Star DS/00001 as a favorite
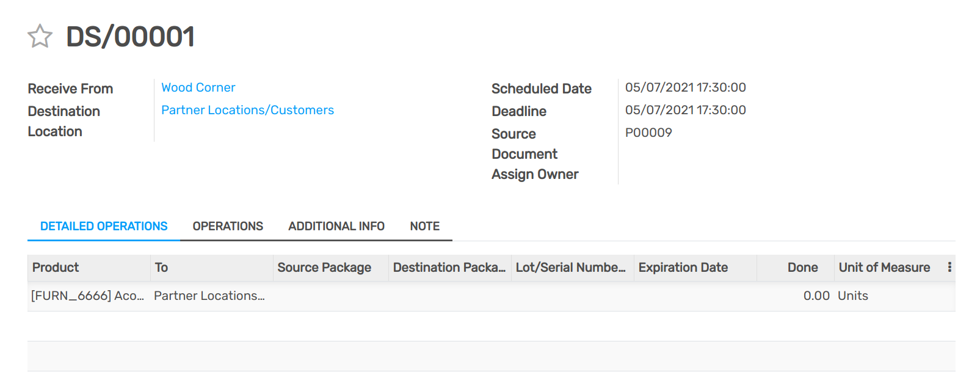 [40, 36]
